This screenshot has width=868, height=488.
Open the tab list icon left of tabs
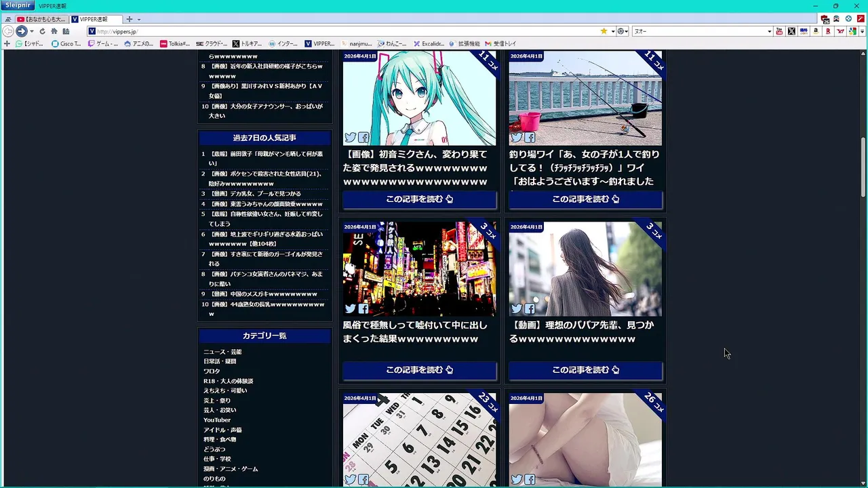tap(8, 19)
